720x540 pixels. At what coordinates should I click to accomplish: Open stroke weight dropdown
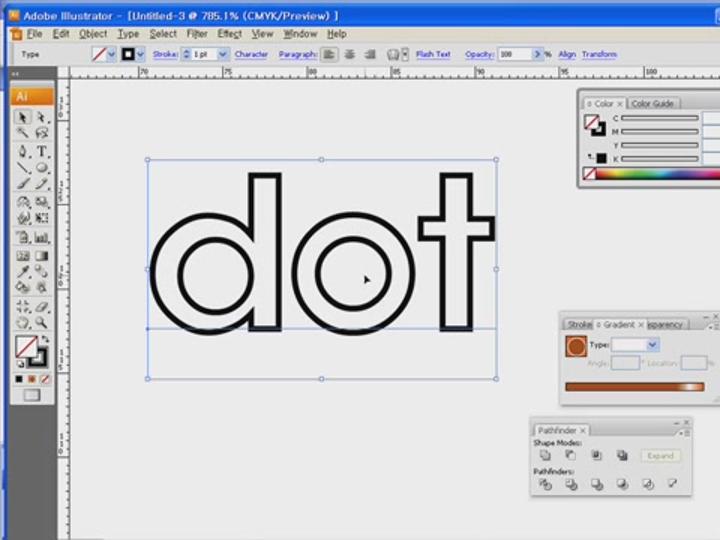coord(223,55)
